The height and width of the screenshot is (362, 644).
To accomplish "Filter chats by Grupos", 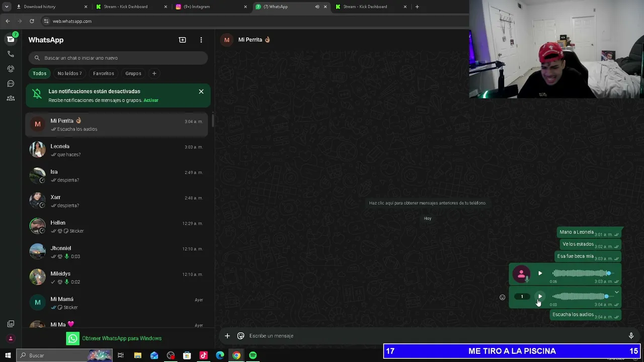I will [x=133, y=73].
